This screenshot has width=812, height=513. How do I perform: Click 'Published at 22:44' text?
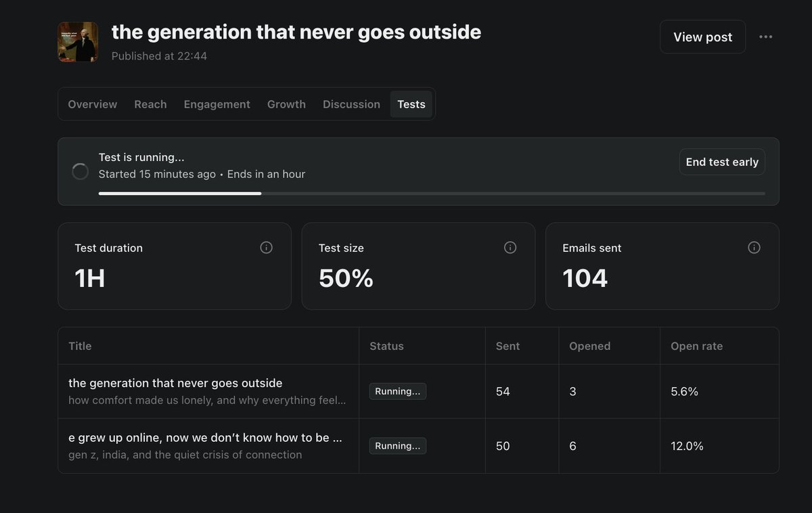pyautogui.click(x=159, y=56)
